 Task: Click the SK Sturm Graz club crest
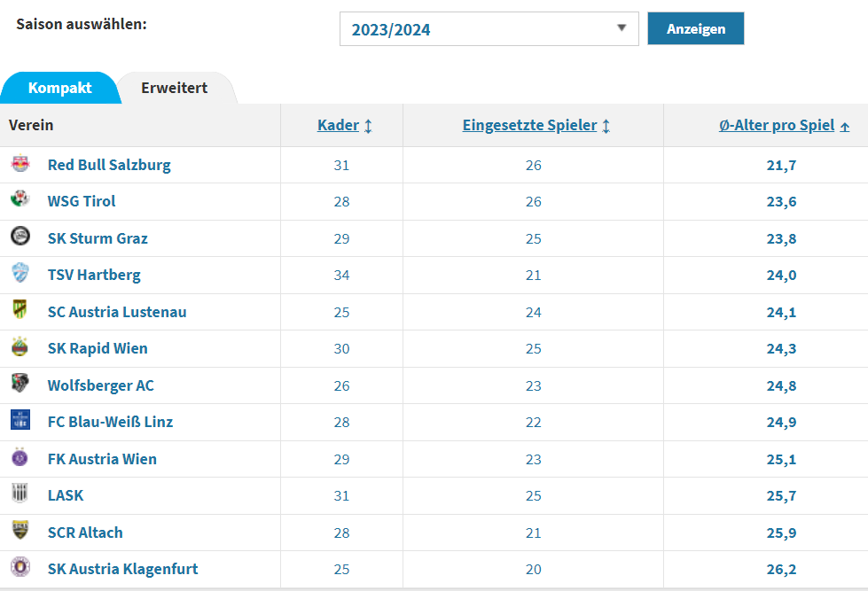(x=20, y=236)
